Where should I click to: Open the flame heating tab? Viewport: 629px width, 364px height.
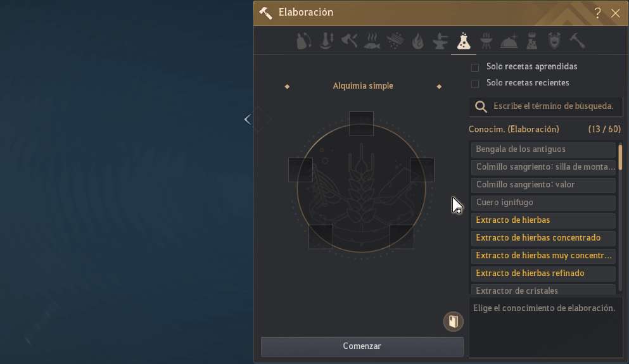coord(417,42)
